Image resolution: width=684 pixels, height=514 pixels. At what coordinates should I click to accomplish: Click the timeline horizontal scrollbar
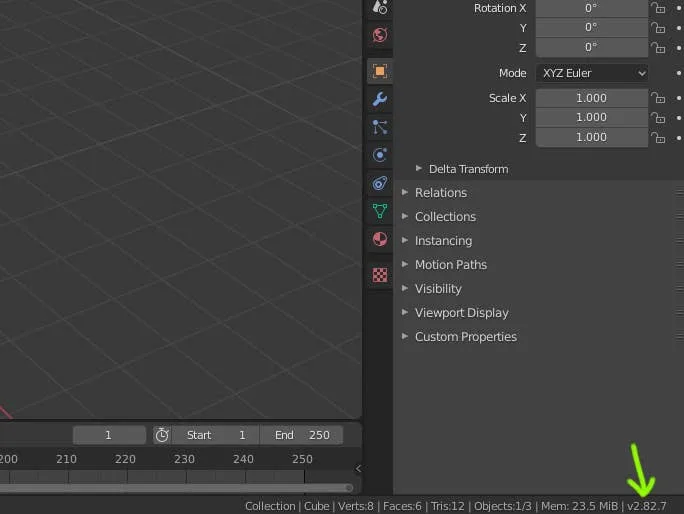(x=176, y=488)
